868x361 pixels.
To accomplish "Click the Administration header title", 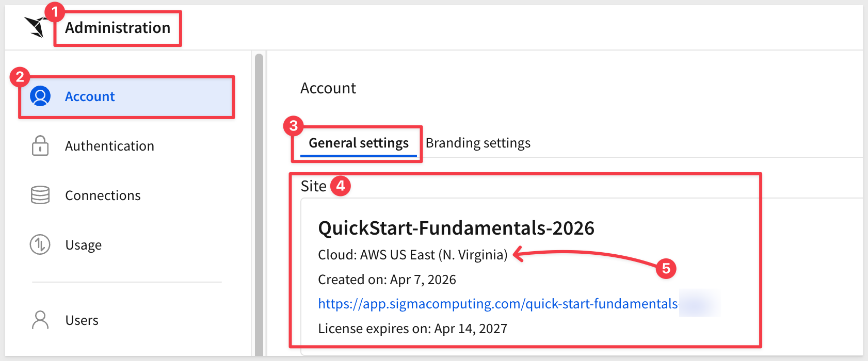I will [x=118, y=28].
